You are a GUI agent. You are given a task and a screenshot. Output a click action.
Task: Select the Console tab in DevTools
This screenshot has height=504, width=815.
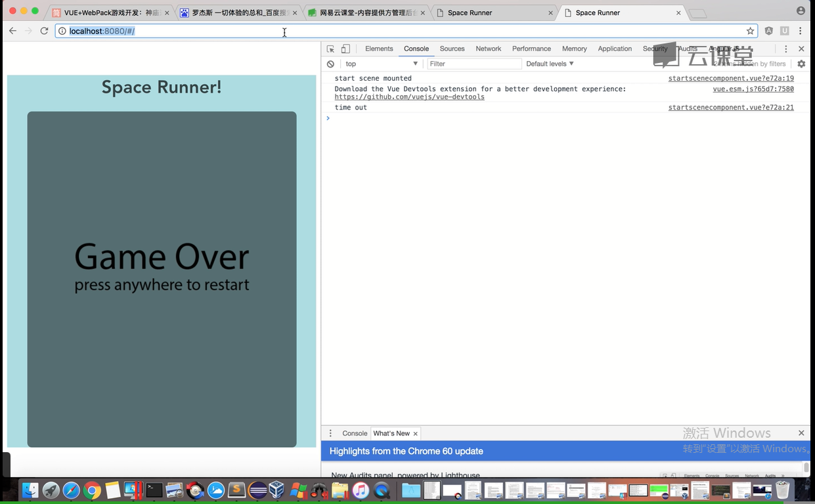(x=416, y=49)
